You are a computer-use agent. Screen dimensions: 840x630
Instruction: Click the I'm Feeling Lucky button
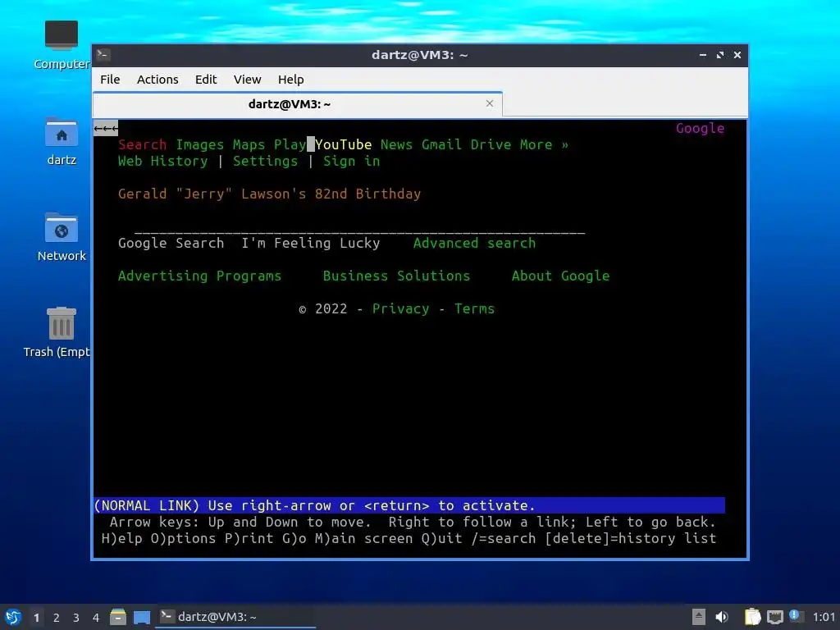pos(311,243)
